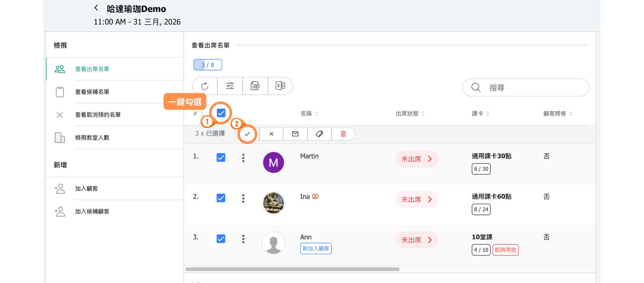Click the refresh attendance list icon
Viewport: 644px width, 283px height.
pyautogui.click(x=205, y=86)
